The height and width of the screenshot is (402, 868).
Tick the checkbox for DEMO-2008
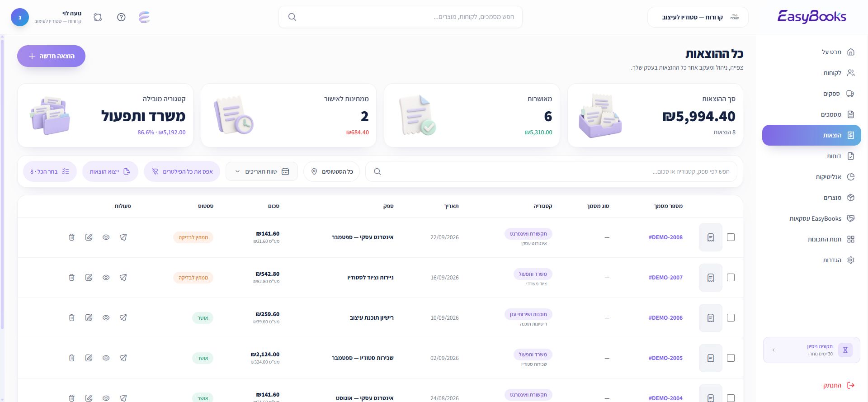[x=731, y=237]
